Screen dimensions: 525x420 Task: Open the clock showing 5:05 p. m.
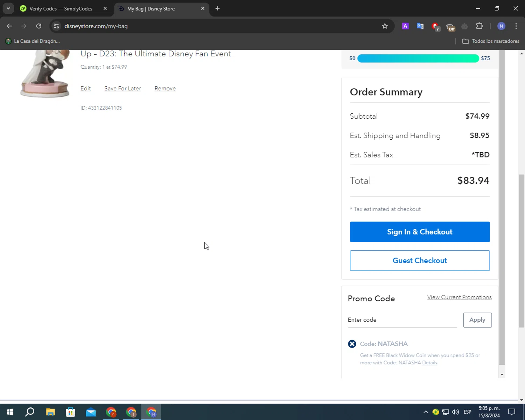coord(489,412)
